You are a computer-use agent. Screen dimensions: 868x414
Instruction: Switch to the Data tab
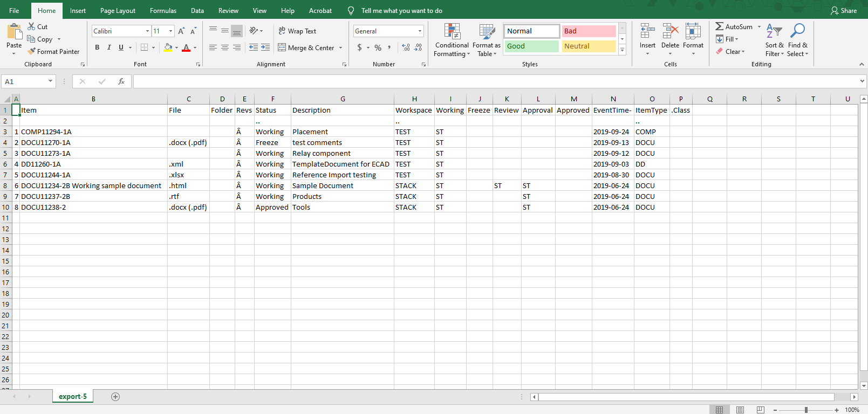[x=197, y=10]
